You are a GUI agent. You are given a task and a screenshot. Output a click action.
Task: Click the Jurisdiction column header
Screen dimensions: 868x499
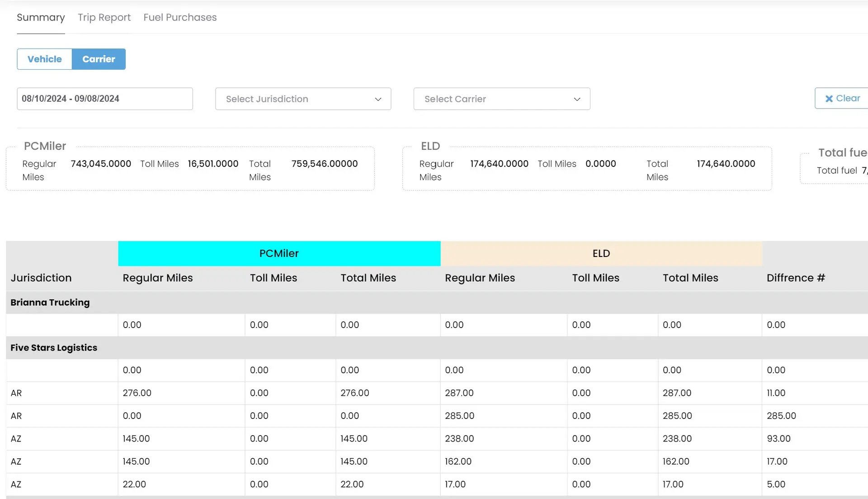(41, 278)
